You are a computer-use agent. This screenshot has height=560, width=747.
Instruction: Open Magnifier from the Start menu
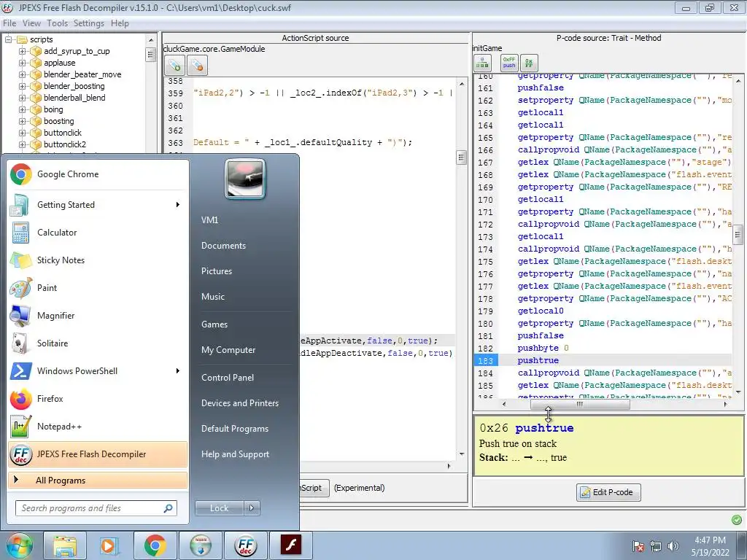click(x=98, y=315)
